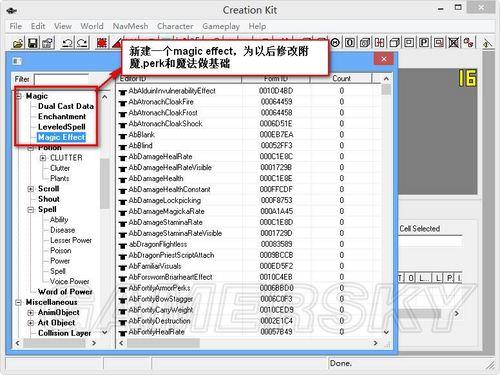Select Dual Cast Data in the tree
Image resolution: width=500 pixels, height=375 pixels.
[x=66, y=106]
